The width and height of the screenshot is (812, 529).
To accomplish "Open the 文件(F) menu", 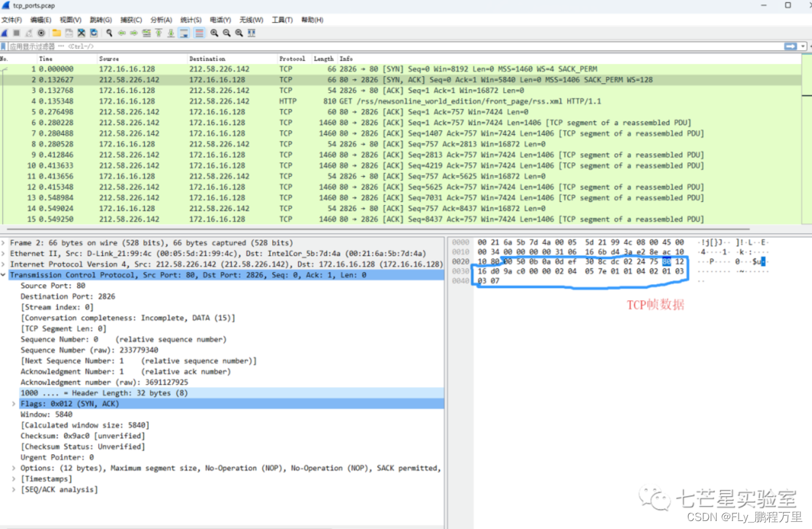I will click(x=12, y=20).
